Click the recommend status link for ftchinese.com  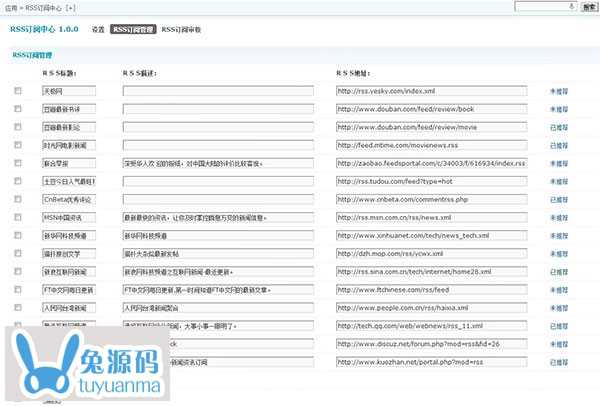coord(559,290)
